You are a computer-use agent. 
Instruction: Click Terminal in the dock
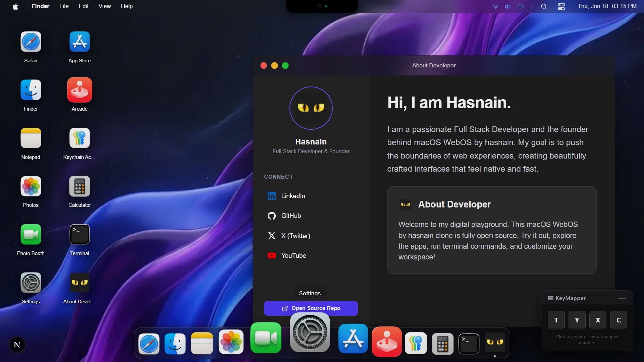tap(469, 344)
